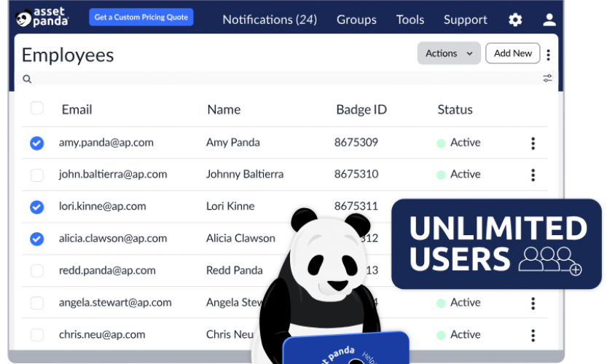Open the user profile icon
The image size is (607, 364).
[549, 20]
